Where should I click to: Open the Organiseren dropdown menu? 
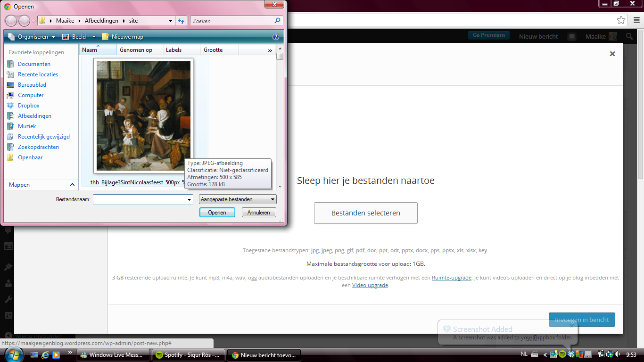click(x=32, y=37)
